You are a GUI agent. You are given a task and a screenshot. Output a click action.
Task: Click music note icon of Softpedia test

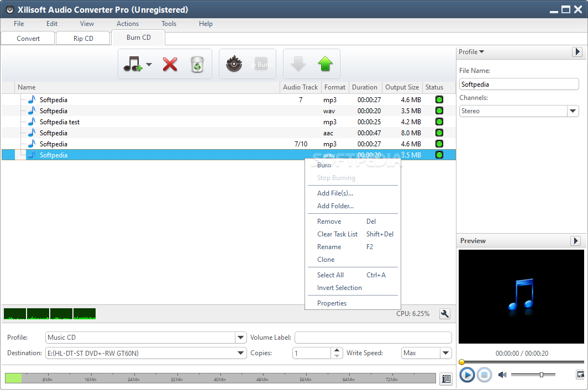tap(32, 122)
